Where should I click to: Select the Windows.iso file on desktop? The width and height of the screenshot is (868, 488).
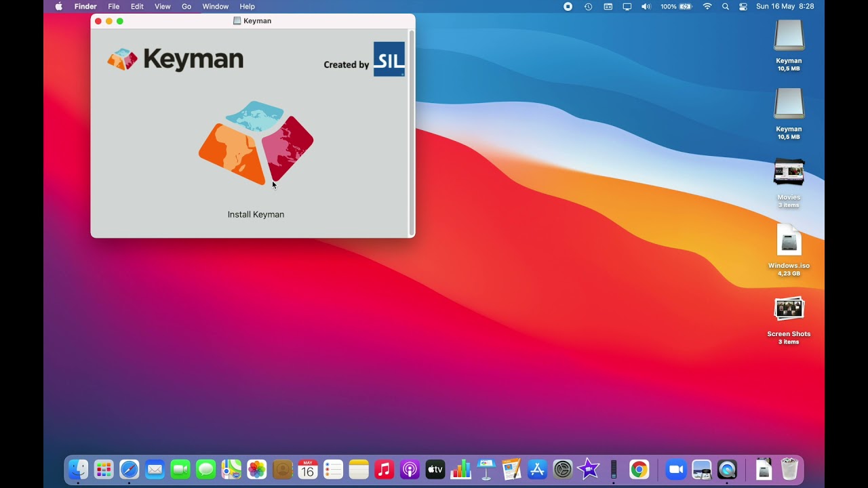(789, 241)
